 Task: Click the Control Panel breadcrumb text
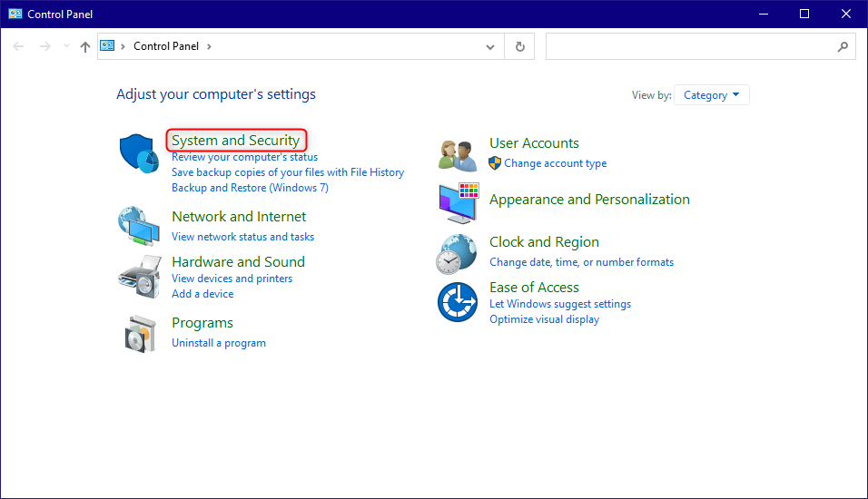pyautogui.click(x=166, y=46)
